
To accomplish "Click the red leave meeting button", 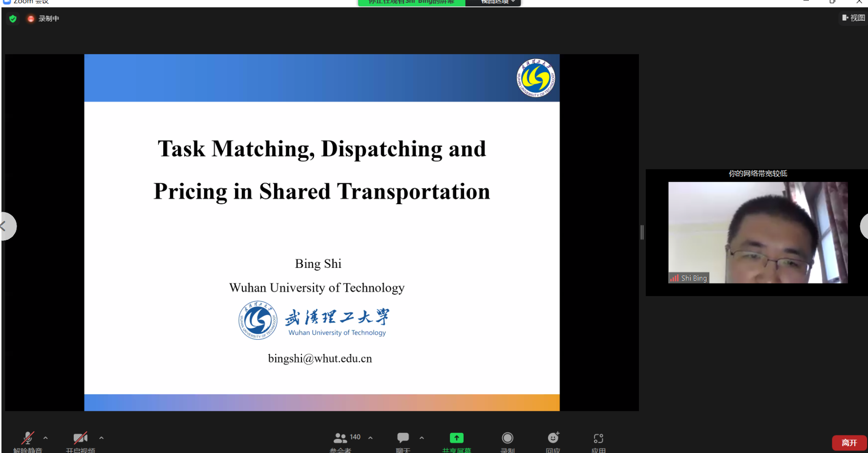I will pyautogui.click(x=849, y=443).
